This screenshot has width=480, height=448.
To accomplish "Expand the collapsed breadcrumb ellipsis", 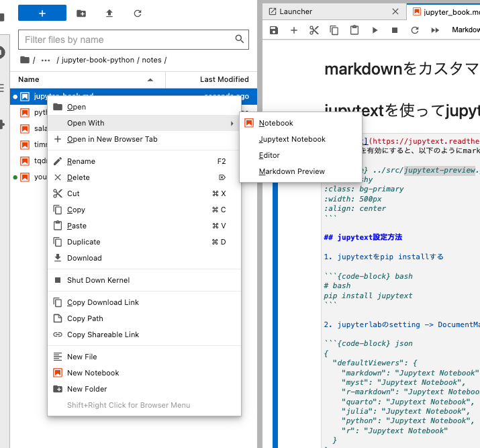I will (46, 60).
